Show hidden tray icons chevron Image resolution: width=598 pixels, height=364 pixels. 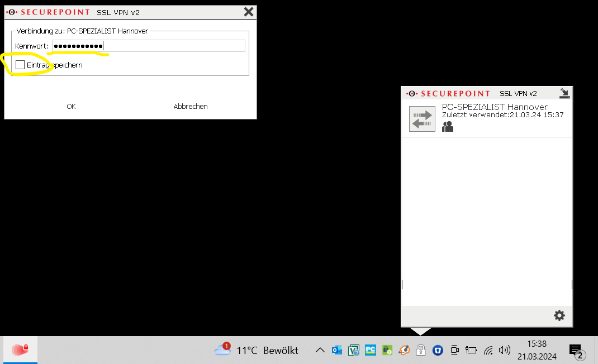click(x=320, y=350)
